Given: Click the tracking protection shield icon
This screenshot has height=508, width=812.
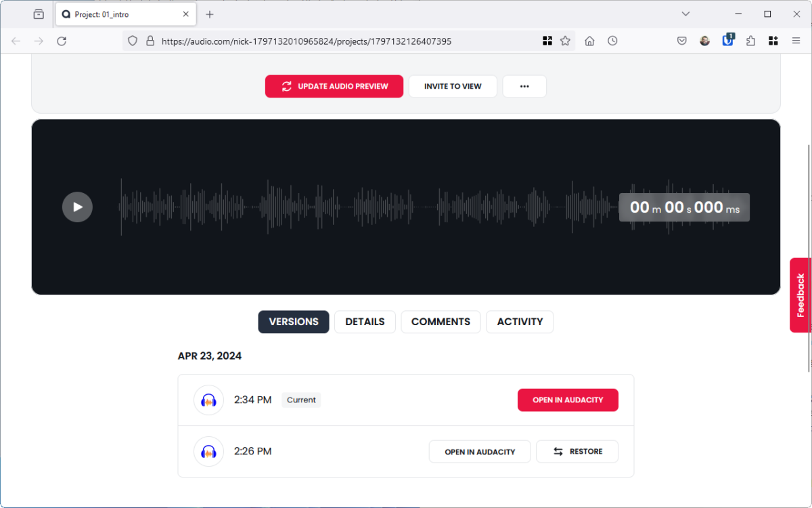Looking at the screenshot, I should click(x=132, y=41).
